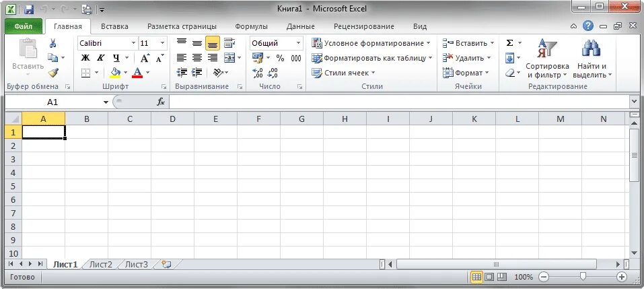Click the Fill down arrow icon

pyautogui.click(x=509, y=58)
